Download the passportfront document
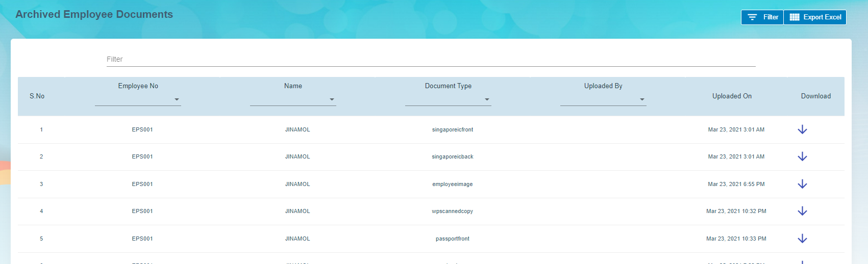 point(802,239)
